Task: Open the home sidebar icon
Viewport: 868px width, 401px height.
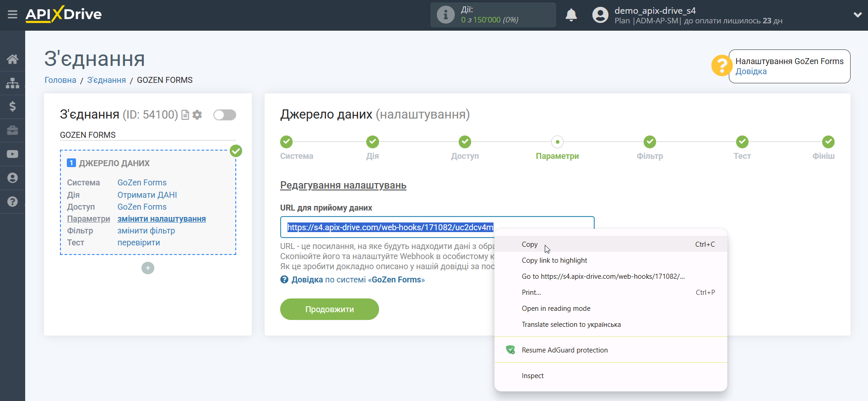Action: pyautogui.click(x=12, y=59)
